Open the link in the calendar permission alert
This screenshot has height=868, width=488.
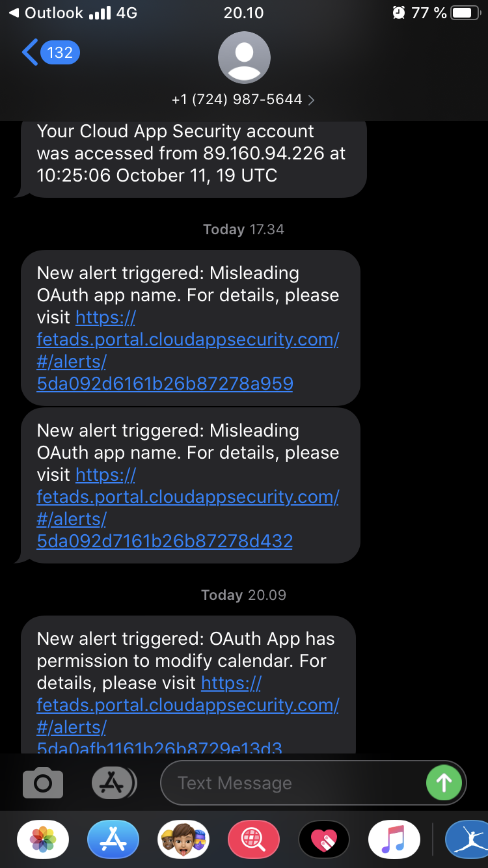tap(187, 705)
